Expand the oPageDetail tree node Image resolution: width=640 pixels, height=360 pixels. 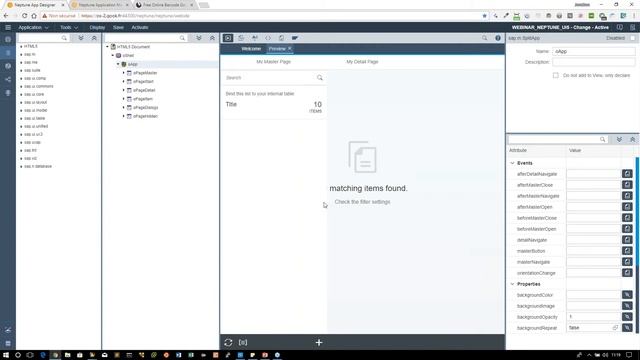124,90
